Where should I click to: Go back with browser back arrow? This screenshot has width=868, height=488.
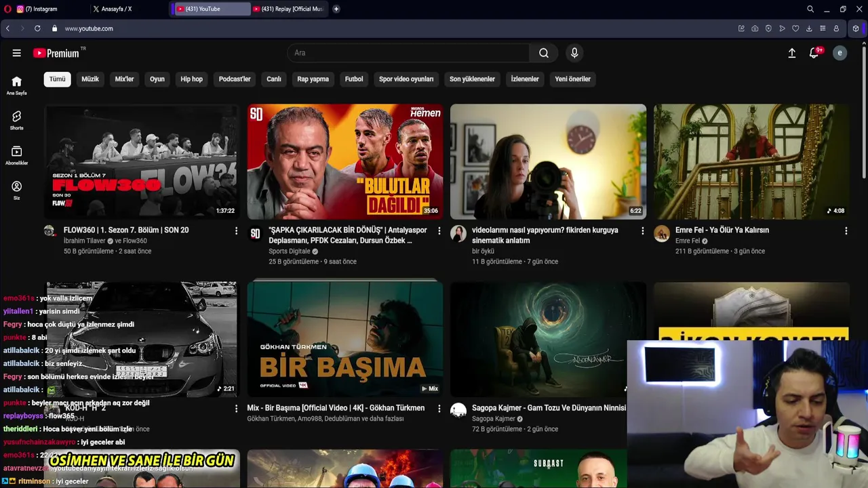click(x=7, y=28)
